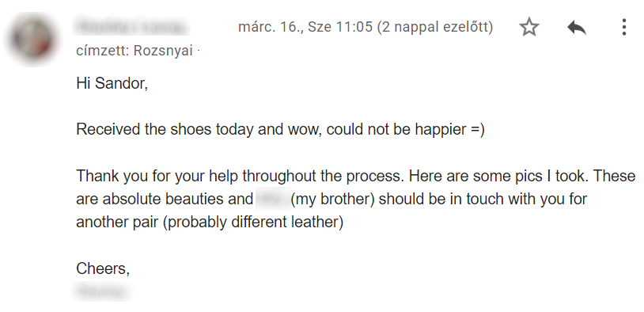
Task: Open the three-dot more options menu
Action: [624, 27]
